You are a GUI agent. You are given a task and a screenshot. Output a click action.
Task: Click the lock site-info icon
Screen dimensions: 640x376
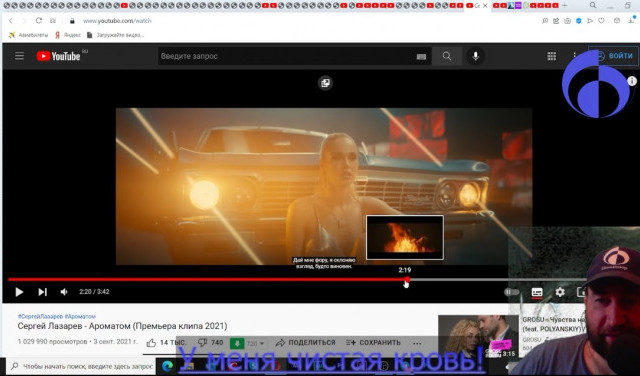[x=72, y=21]
